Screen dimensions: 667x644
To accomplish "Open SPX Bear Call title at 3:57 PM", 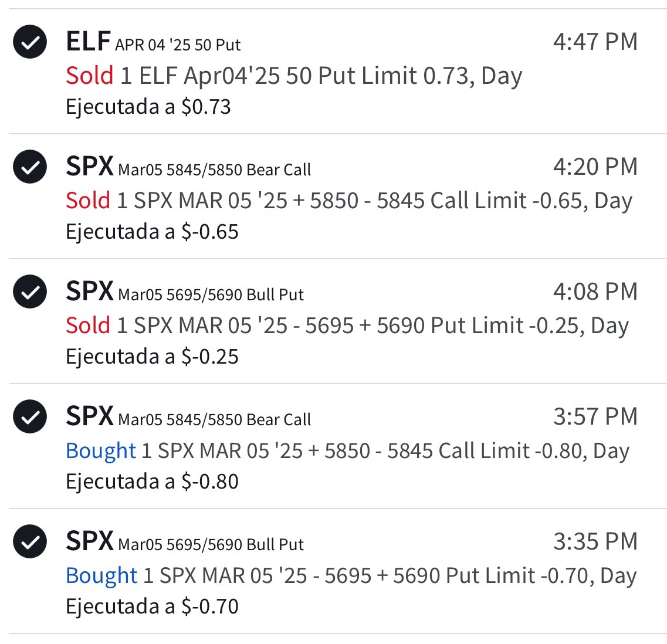I will [x=188, y=416].
